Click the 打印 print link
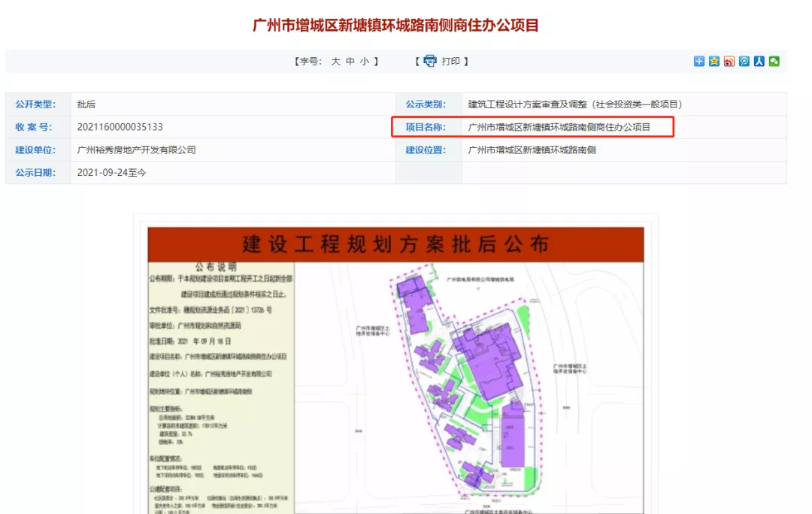Viewport: 812px width, 514px height. [x=450, y=62]
